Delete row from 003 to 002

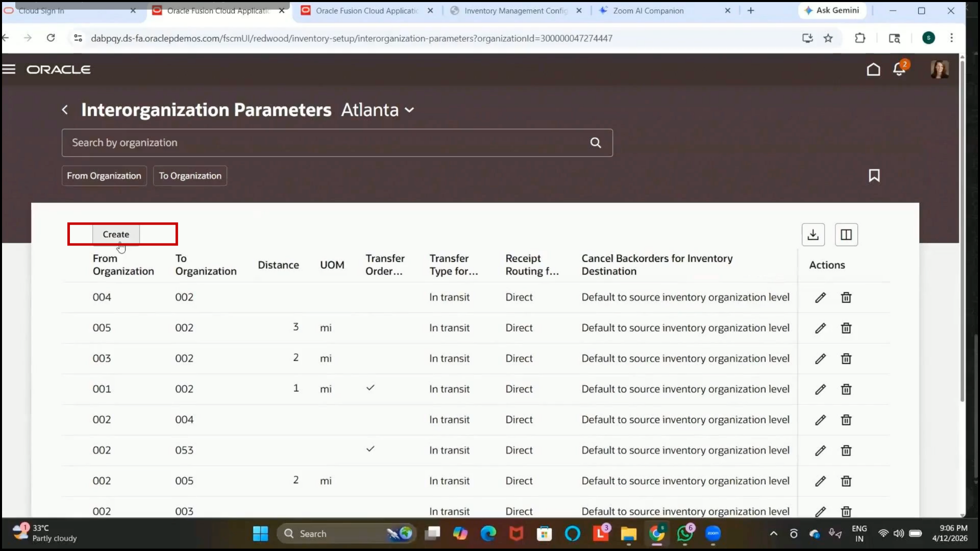coord(846,359)
